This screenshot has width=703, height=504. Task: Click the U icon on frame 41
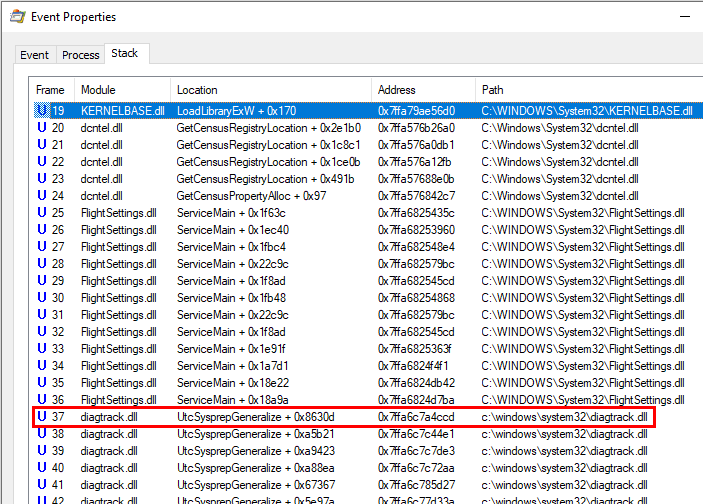pyautogui.click(x=41, y=485)
